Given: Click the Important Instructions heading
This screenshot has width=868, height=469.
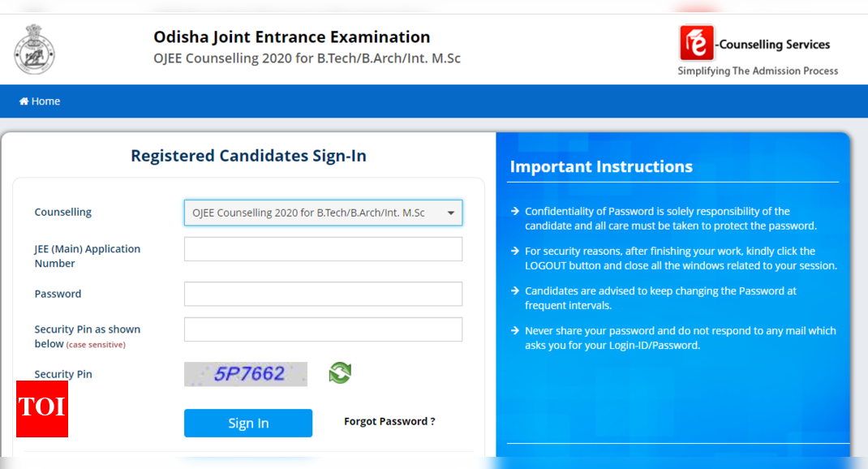Looking at the screenshot, I should pos(601,167).
